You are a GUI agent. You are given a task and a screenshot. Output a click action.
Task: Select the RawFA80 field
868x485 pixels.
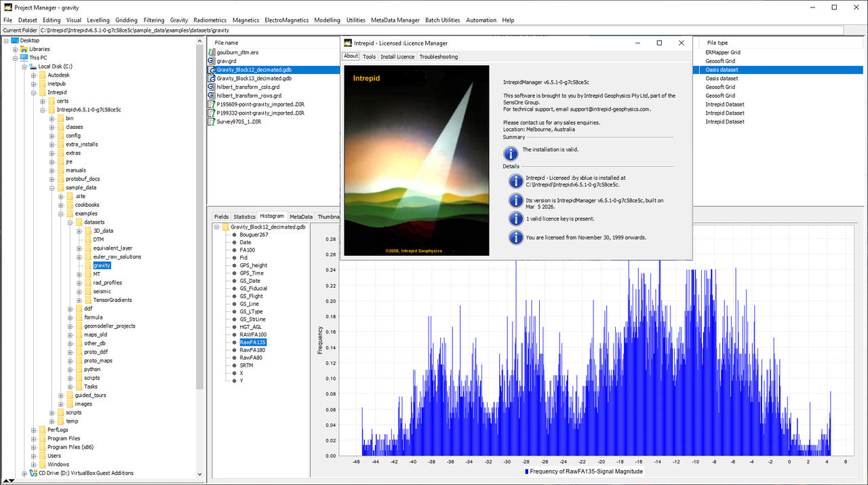251,357
